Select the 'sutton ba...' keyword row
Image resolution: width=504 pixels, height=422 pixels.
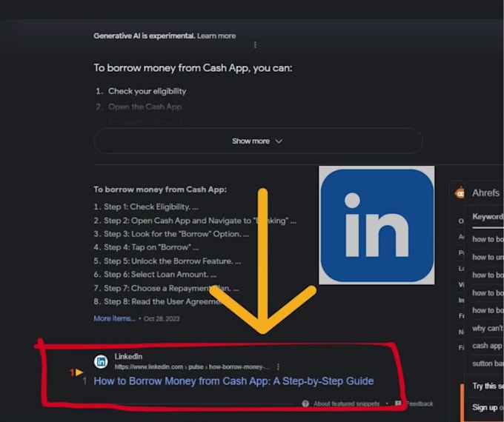tap(488, 364)
